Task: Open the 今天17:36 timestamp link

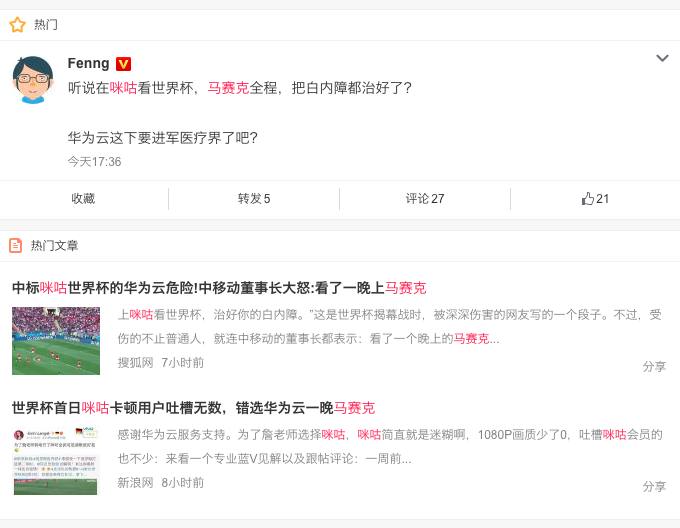Action: (94, 162)
